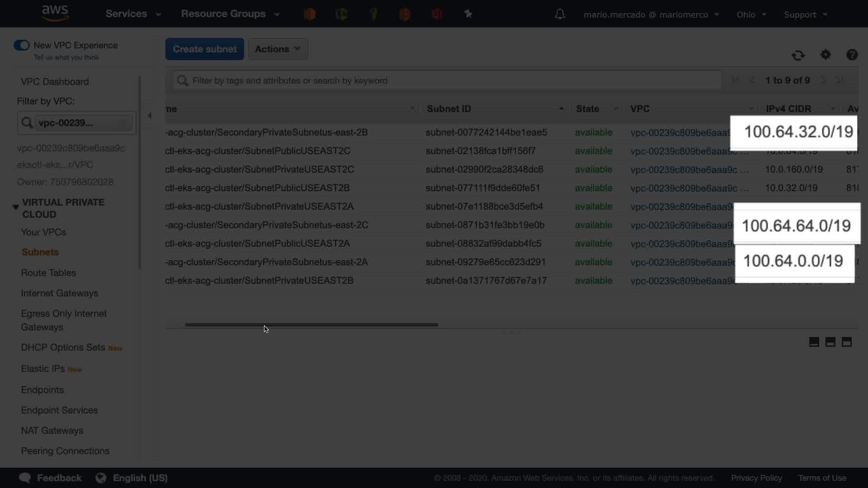
Task: Click the pin shortcut icon in top bar
Action: point(468,14)
